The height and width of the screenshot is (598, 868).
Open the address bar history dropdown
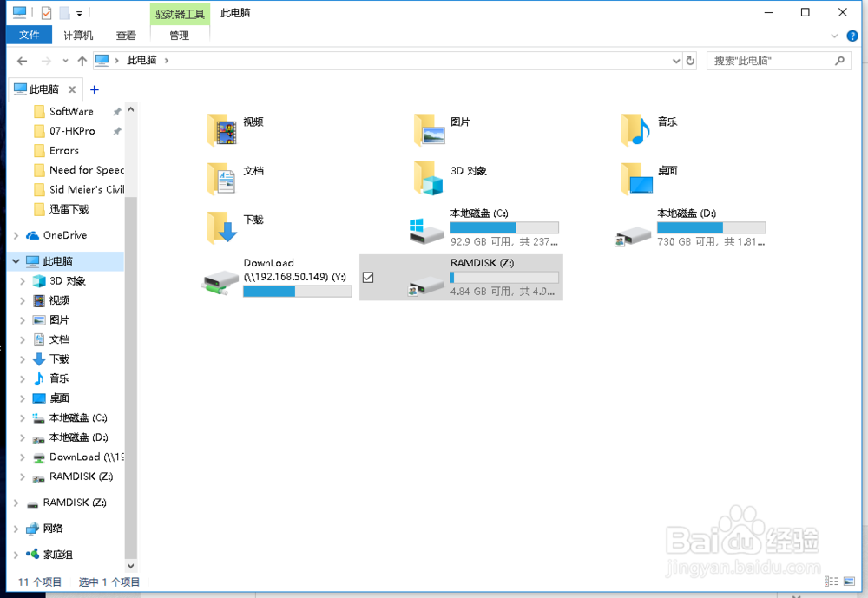(x=676, y=61)
